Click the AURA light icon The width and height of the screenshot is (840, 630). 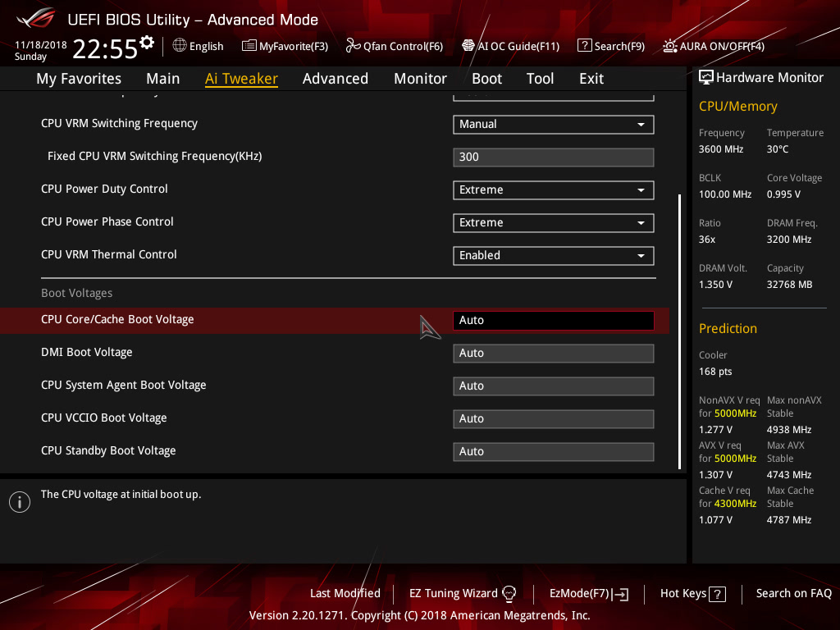669,46
